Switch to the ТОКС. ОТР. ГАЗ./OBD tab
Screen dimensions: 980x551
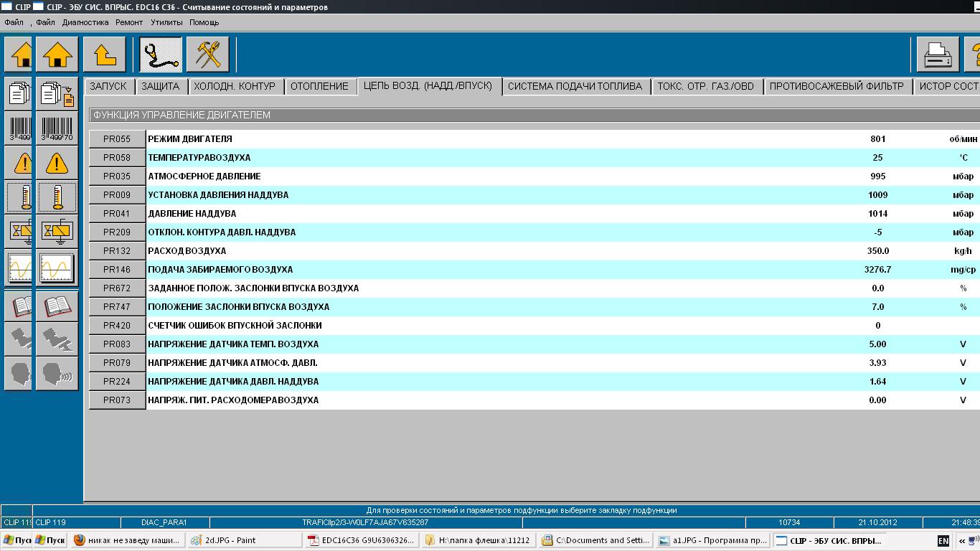click(706, 86)
